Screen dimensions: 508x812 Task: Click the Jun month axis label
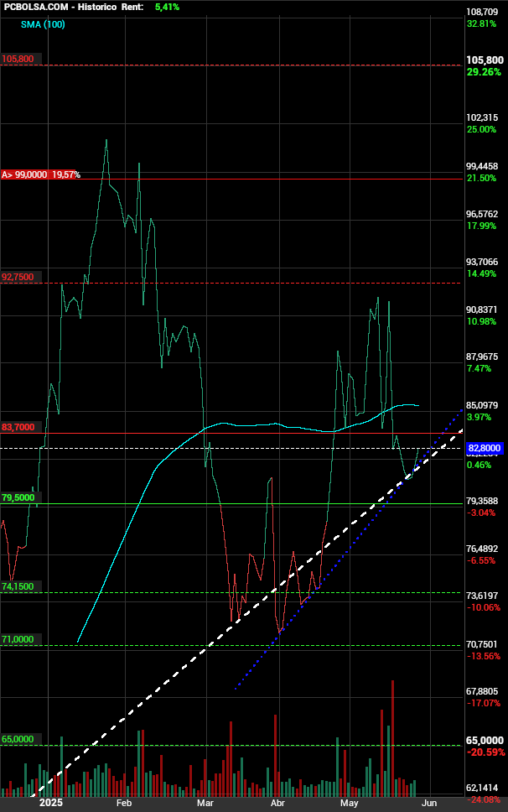point(429,804)
